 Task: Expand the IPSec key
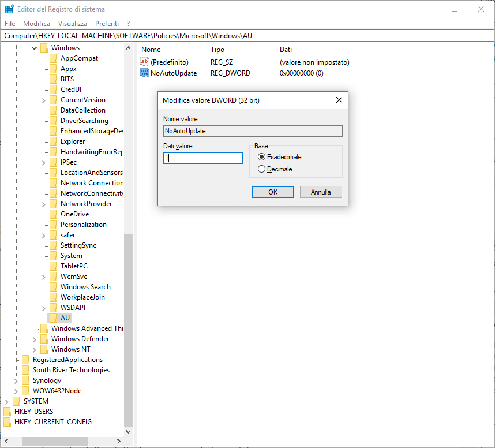pyautogui.click(x=44, y=163)
